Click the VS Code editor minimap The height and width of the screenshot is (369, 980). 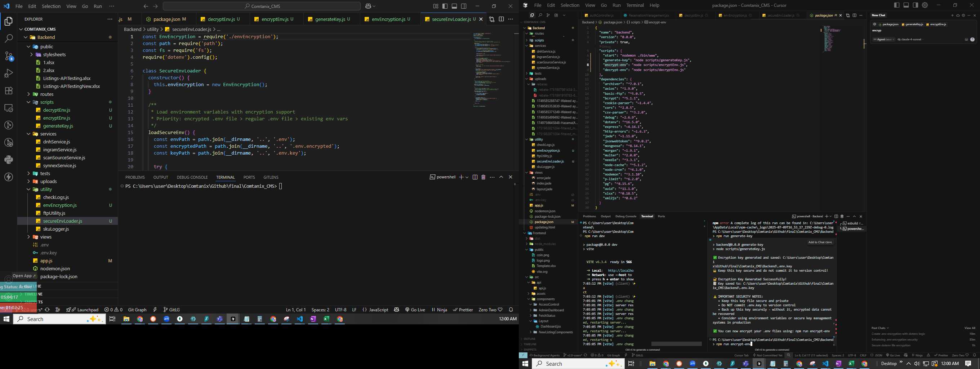492,70
